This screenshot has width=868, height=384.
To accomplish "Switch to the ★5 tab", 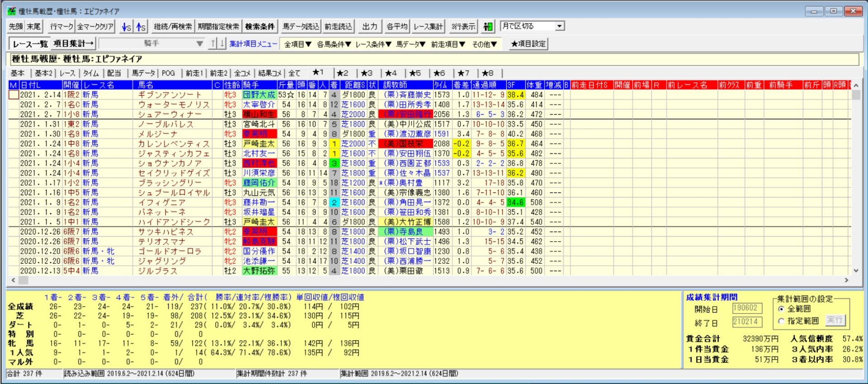I will 415,73.
